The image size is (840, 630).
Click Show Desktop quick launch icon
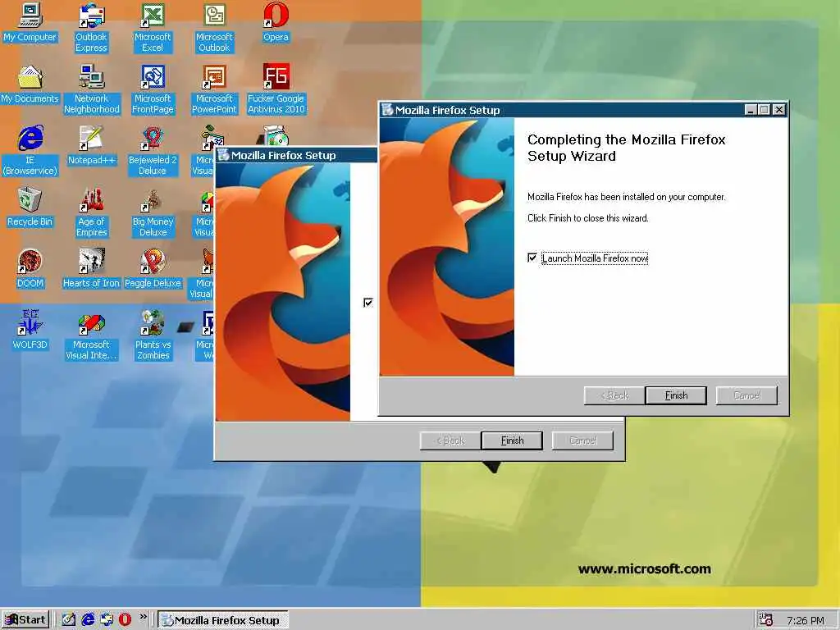[x=68, y=620]
